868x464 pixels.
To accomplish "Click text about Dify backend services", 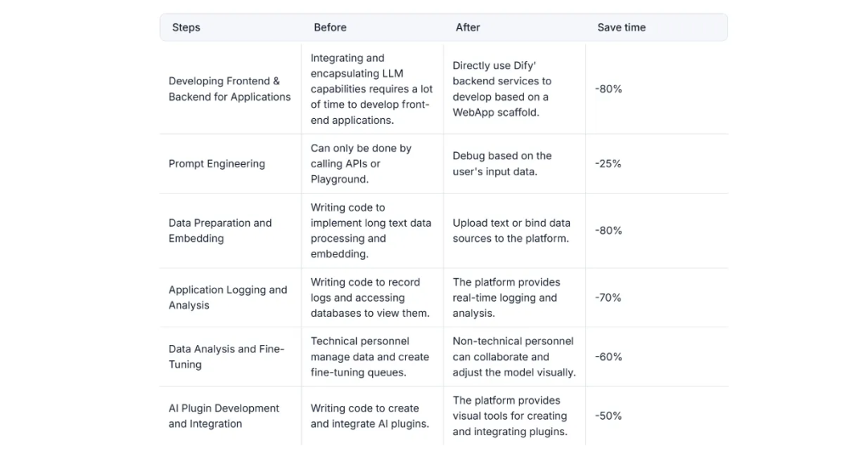I will click(x=502, y=88).
